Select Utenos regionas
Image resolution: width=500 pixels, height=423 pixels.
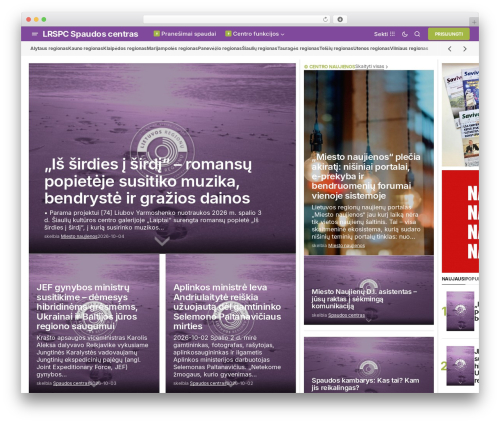[x=372, y=49]
